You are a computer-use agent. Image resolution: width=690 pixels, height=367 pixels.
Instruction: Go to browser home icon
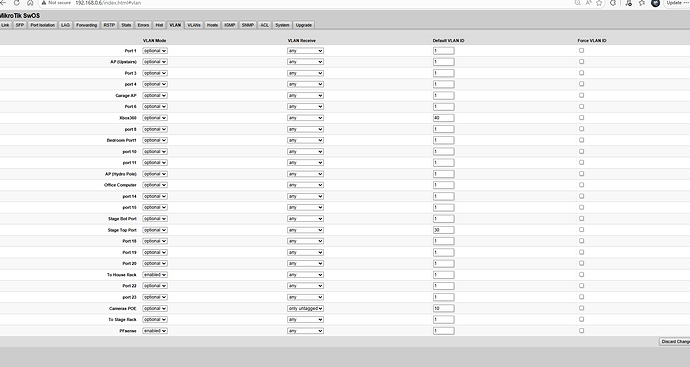(x=30, y=3)
